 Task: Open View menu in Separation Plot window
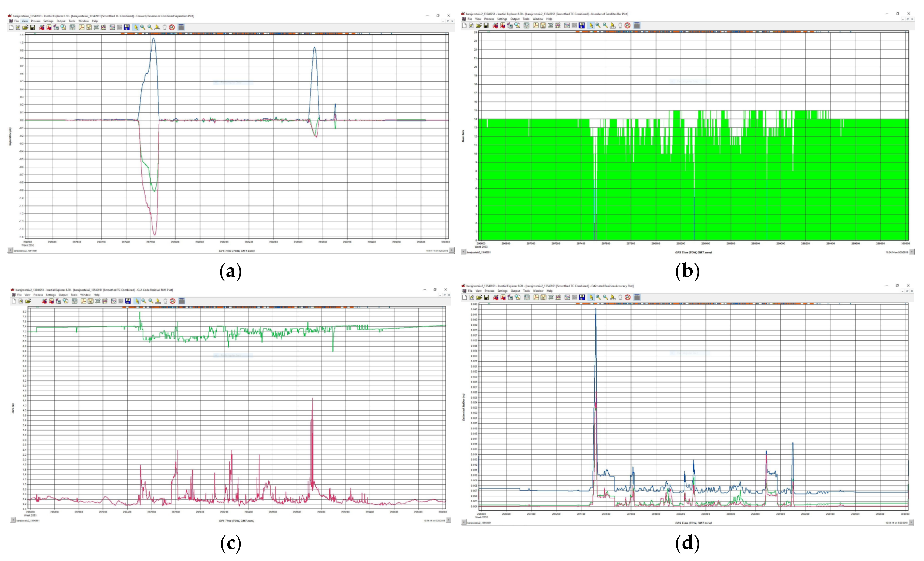point(25,21)
